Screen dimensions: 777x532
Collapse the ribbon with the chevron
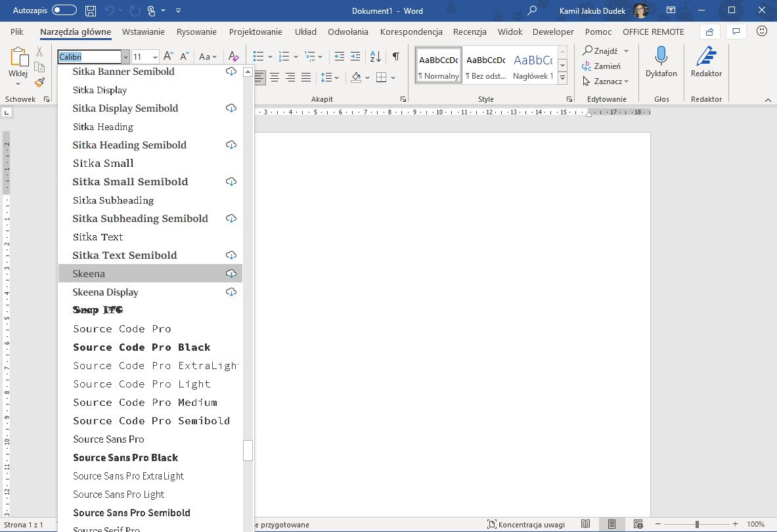(768, 100)
